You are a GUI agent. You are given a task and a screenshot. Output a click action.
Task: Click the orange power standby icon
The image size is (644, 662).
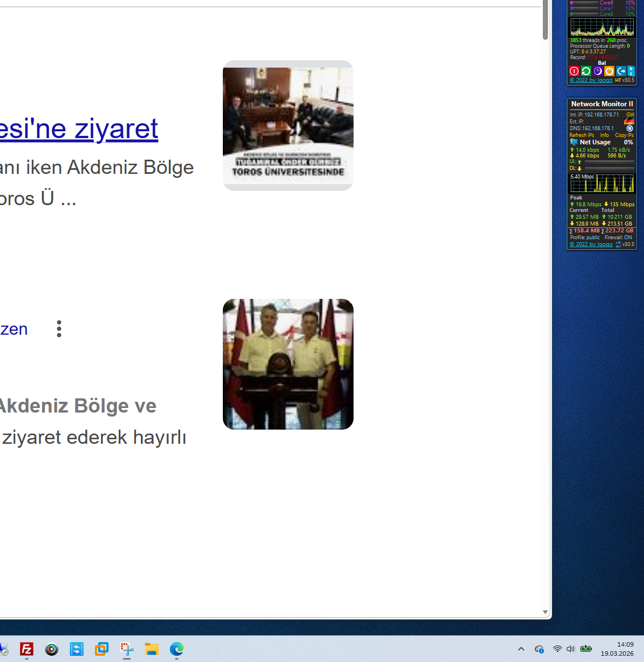tap(609, 71)
